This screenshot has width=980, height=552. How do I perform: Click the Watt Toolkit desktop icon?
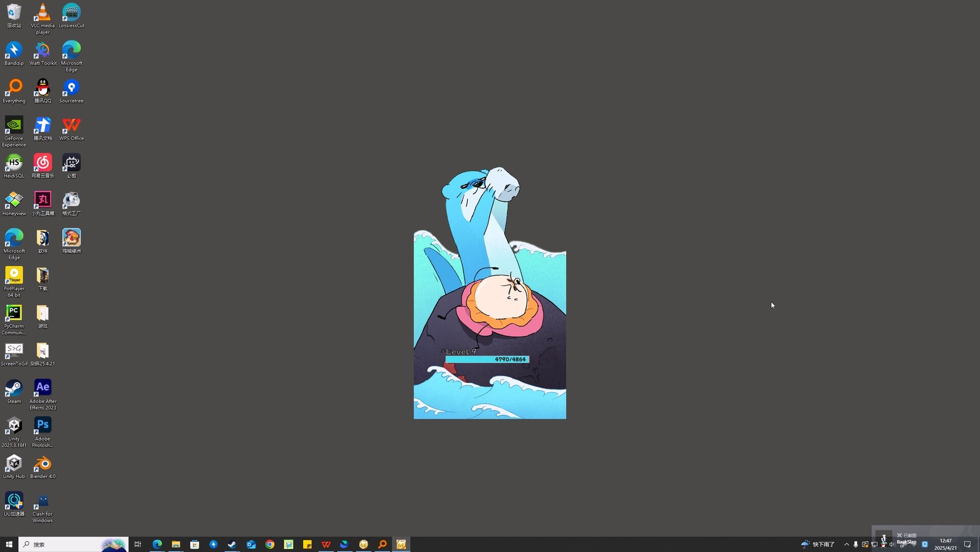43,53
